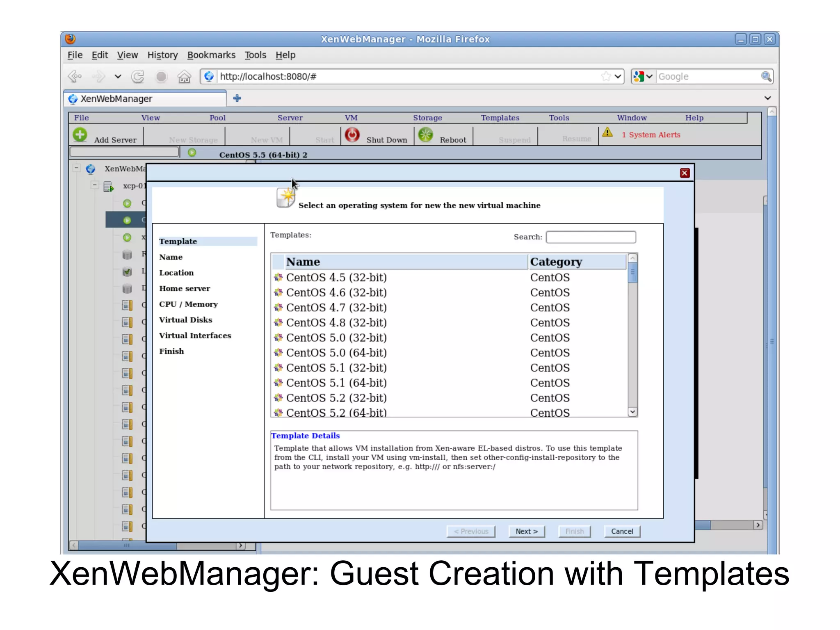
Task: Click the Firefox reload icon
Action: pyautogui.click(x=137, y=76)
